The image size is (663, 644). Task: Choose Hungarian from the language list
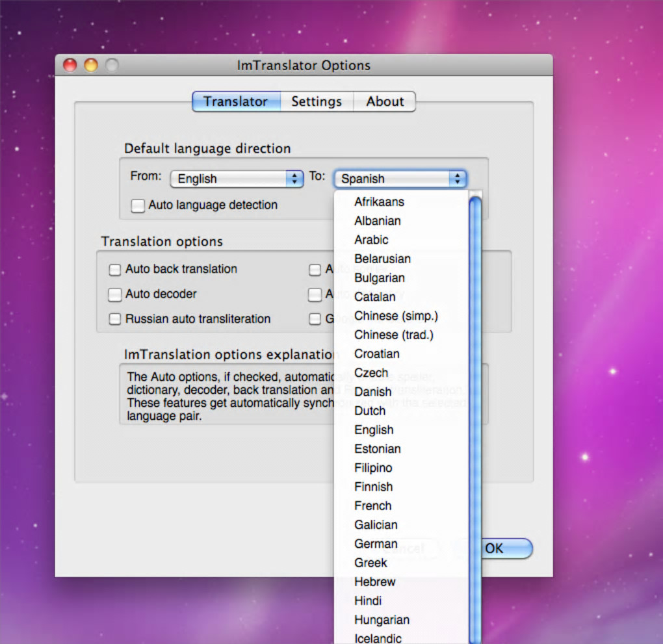coord(402,621)
